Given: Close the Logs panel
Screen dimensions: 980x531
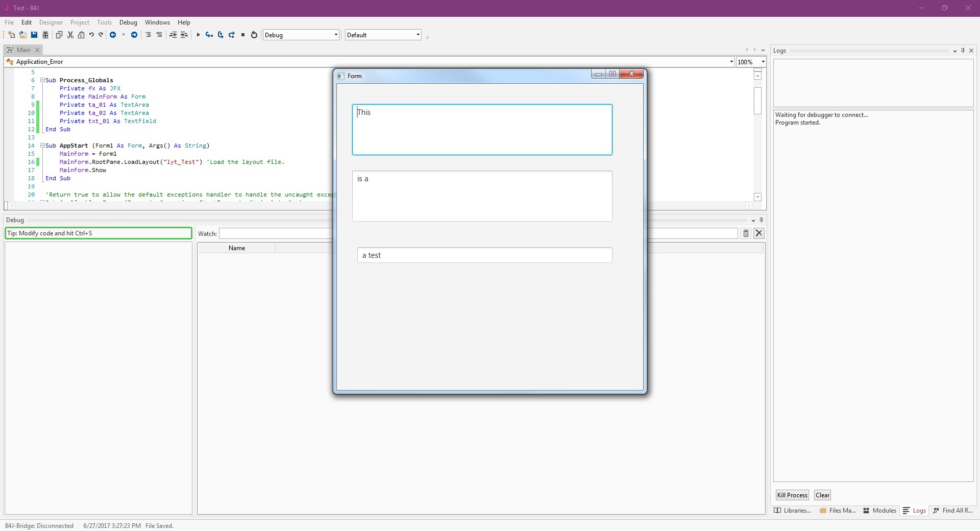Looking at the screenshot, I should (x=971, y=51).
